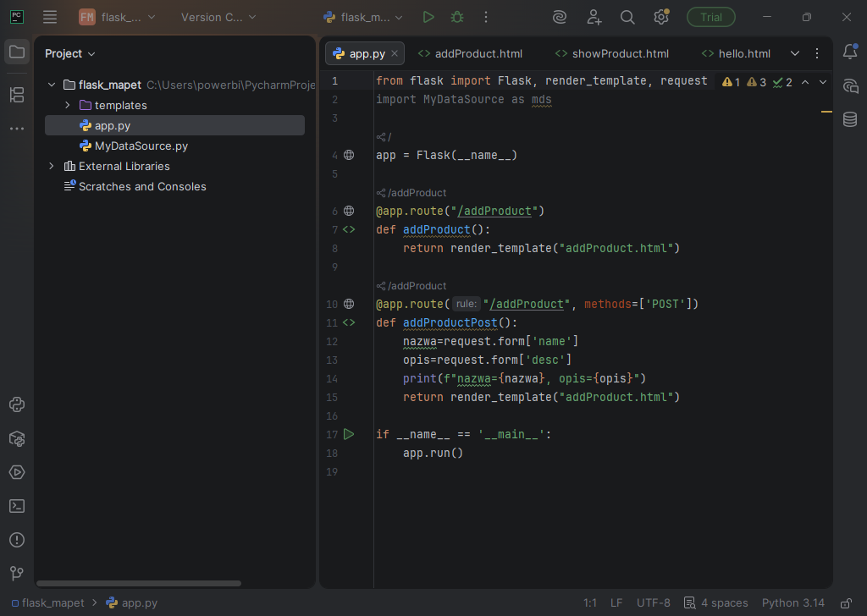
Task: Switch to the showProduct.html tab
Action: point(612,53)
